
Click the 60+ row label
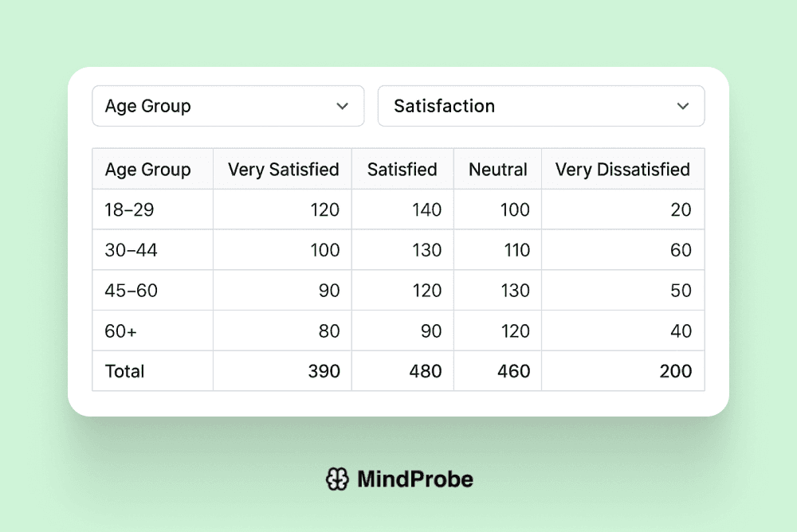tap(119, 330)
